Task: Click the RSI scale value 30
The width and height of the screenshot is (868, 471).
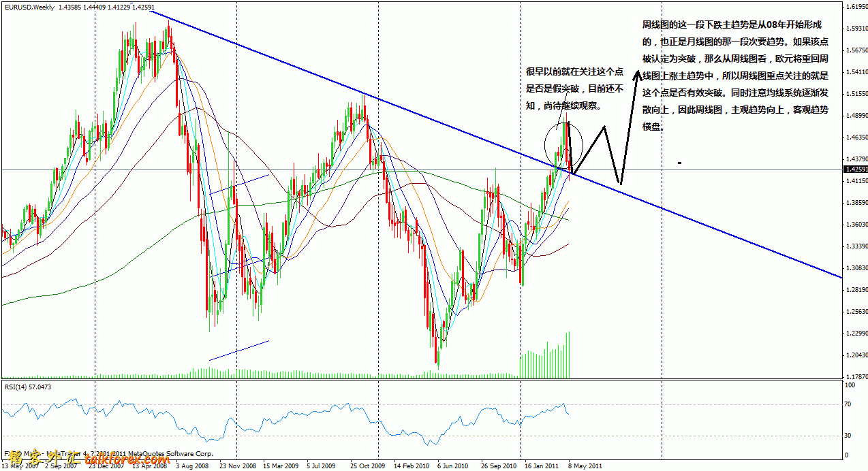Action: (x=849, y=436)
